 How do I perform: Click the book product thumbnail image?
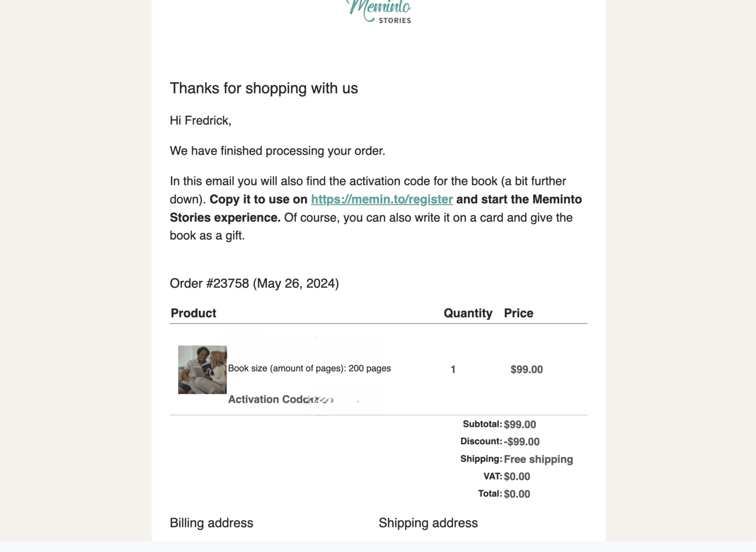[202, 369]
